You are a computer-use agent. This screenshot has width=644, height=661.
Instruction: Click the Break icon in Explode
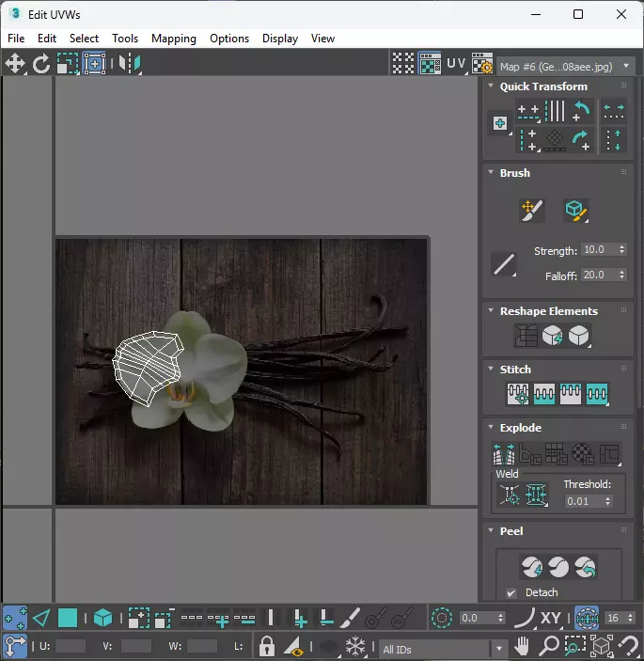tap(504, 454)
